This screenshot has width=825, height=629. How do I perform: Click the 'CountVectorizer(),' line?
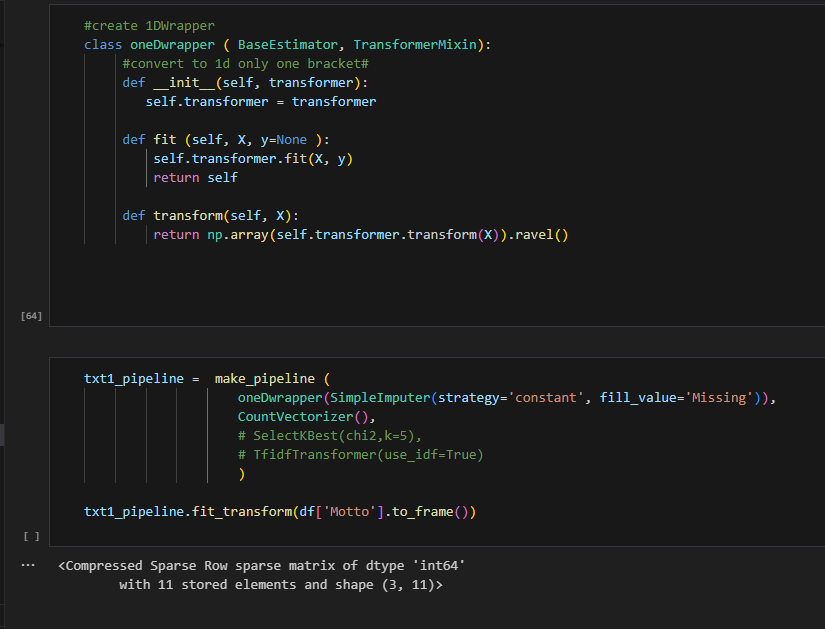(307, 416)
